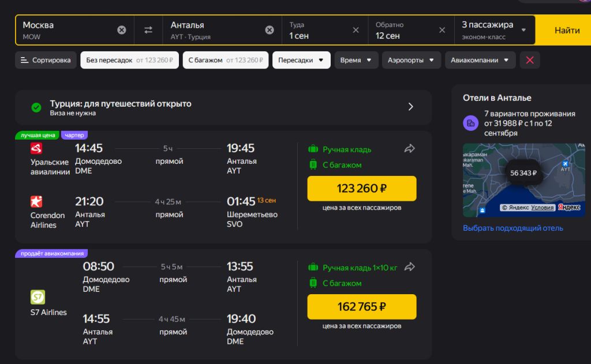Click the blue hotel pin on map
The image size is (591, 364).
pyautogui.click(x=482, y=210)
